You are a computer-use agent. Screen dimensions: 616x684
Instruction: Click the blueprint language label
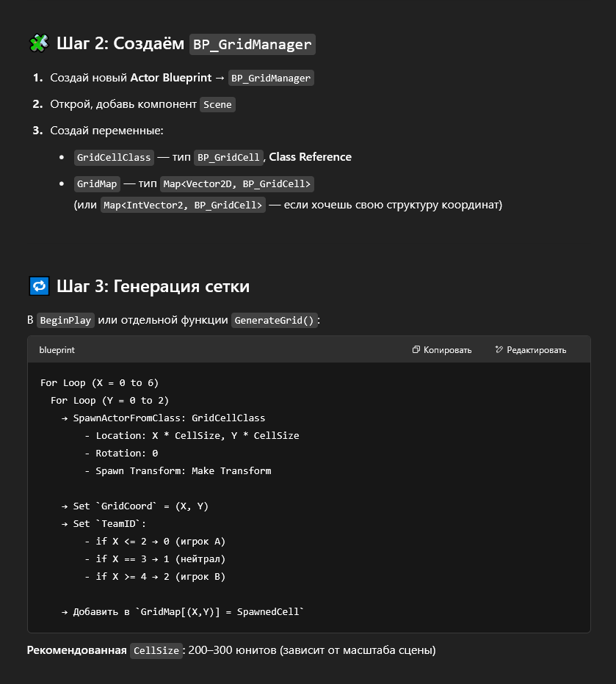coord(57,350)
